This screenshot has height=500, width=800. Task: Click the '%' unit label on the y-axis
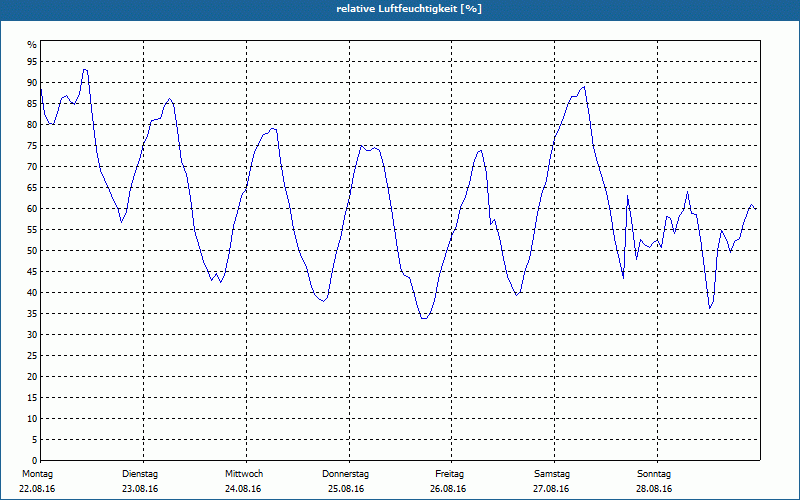pyautogui.click(x=32, y=45)
